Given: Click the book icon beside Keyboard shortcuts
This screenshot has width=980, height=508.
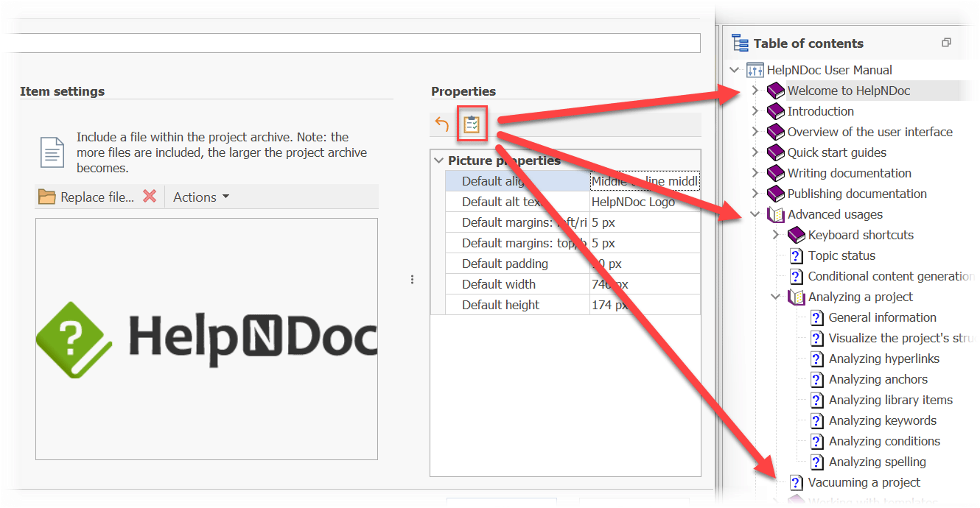Looking at the screenshot, I should (x=797, y=235).
